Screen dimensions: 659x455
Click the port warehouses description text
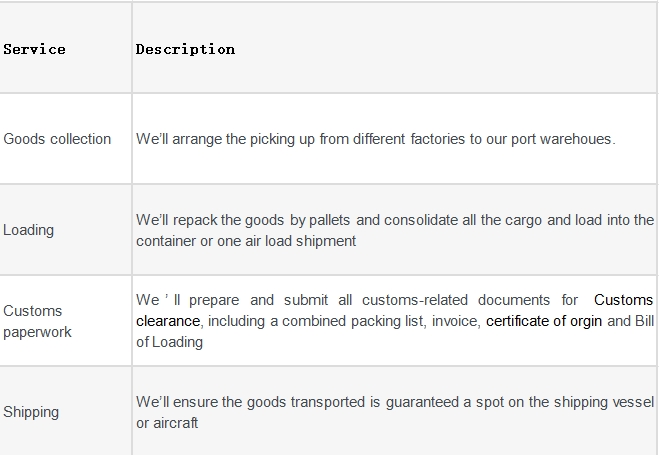(376, 139)
